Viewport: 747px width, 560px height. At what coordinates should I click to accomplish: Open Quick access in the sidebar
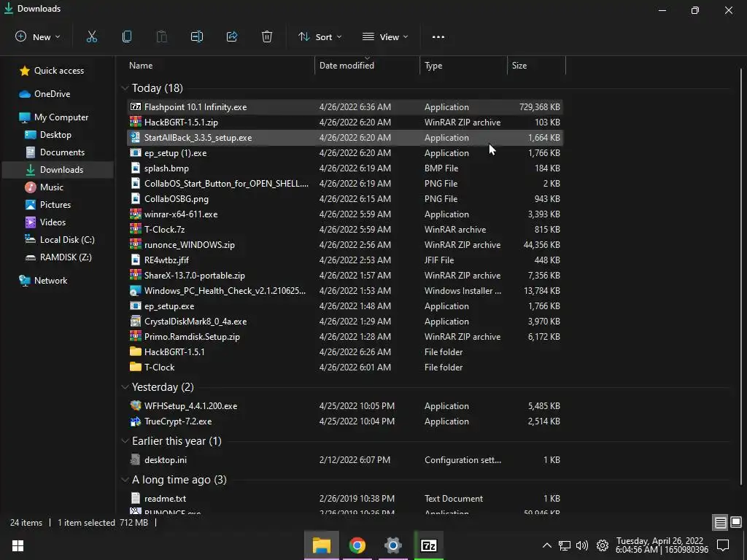(52, 71)
